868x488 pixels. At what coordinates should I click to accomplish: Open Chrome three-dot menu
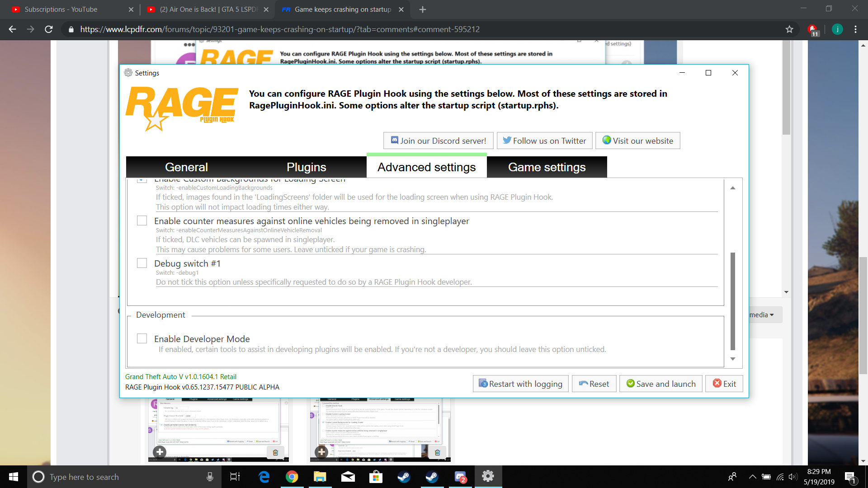pos(855,29)
